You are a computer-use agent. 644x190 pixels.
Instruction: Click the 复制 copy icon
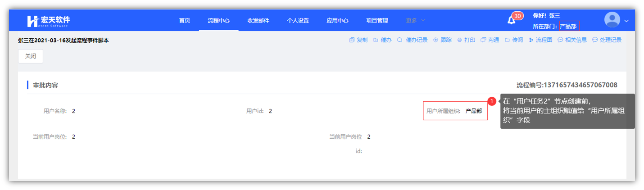point(352,40)
